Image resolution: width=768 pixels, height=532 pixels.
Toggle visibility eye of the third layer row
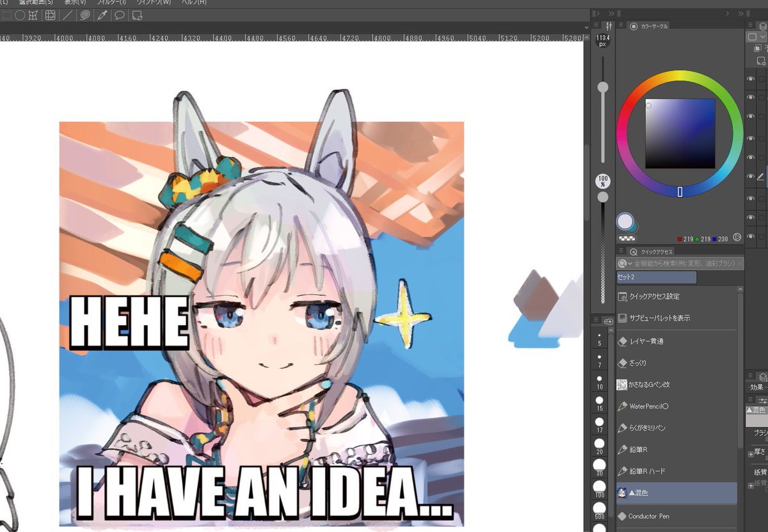point(751,118)
